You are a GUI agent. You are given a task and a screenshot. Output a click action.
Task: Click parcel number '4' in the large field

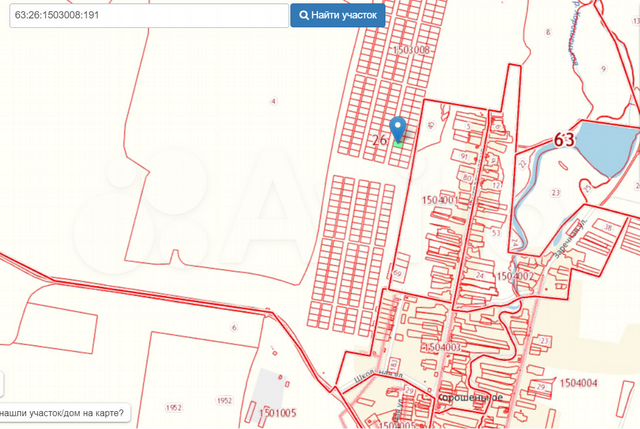[273, 101]
